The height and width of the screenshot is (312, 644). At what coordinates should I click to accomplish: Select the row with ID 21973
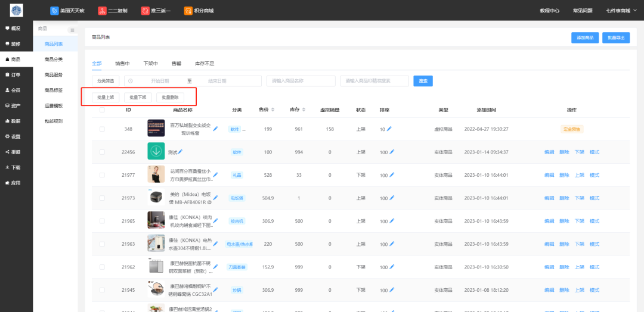102,198
